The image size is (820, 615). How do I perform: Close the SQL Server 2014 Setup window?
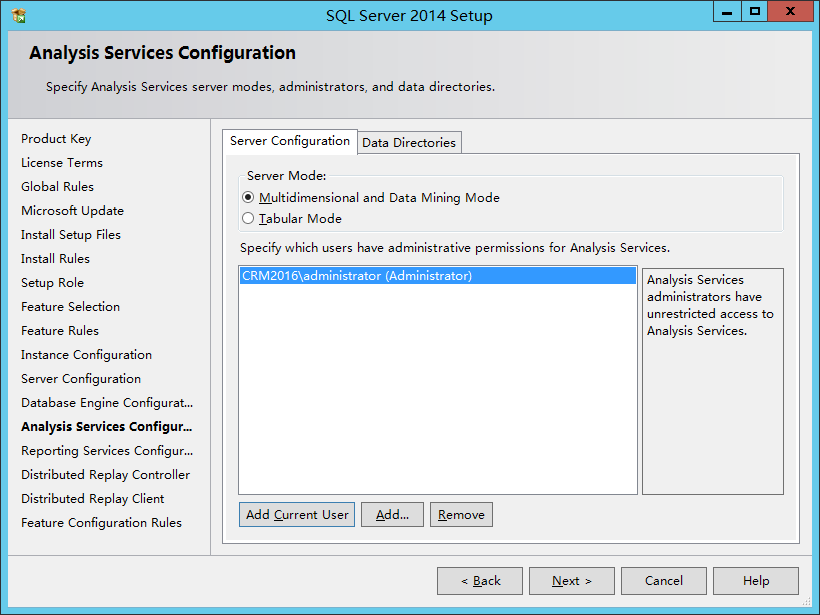coord(790,12)
